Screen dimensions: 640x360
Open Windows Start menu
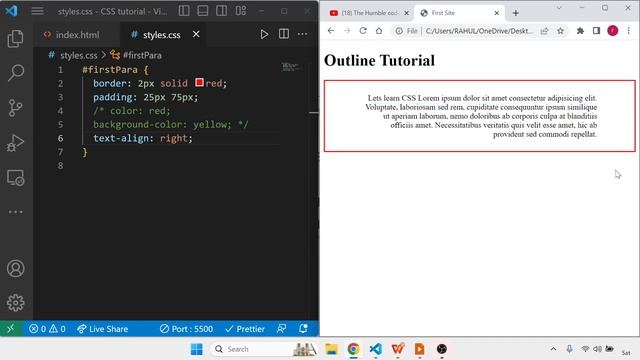(197, 349)
